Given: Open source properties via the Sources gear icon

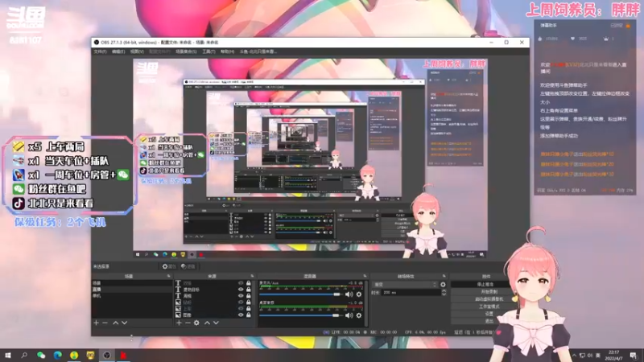Looking at the screenshot, I should click(x=196, y=323).
